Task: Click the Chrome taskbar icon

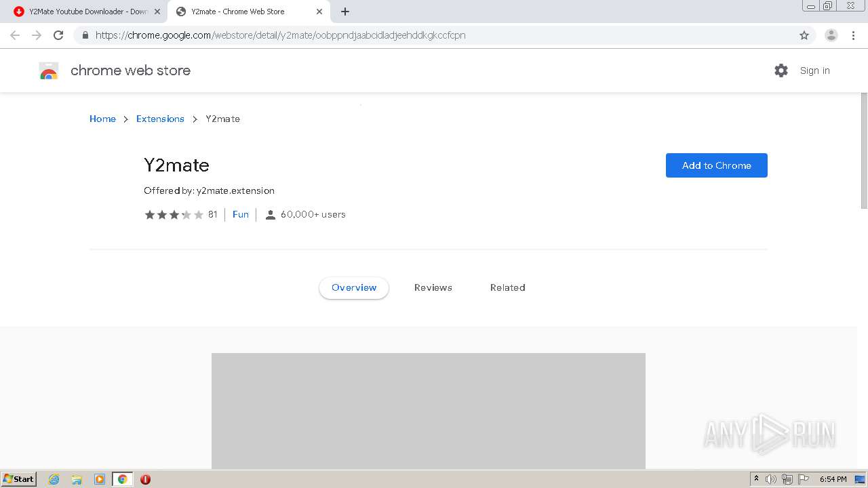Action: [x=122, y=479]
